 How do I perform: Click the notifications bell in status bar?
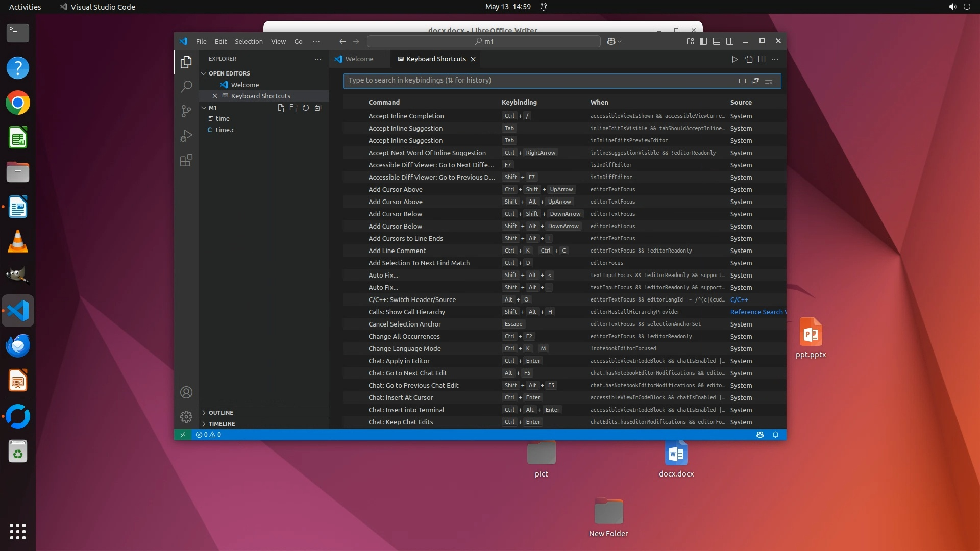[775, 435]
